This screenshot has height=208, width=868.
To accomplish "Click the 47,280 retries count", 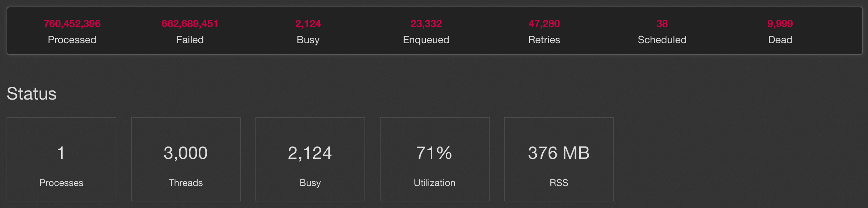I will [544, 24].
